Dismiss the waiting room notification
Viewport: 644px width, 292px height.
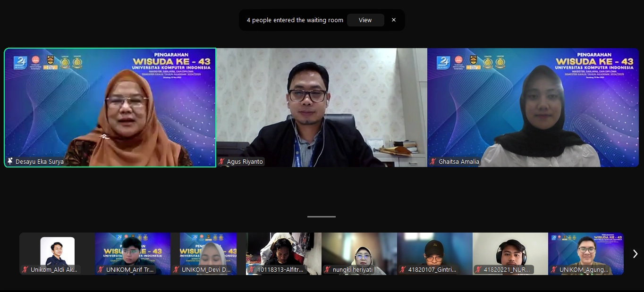click(394, 20)
